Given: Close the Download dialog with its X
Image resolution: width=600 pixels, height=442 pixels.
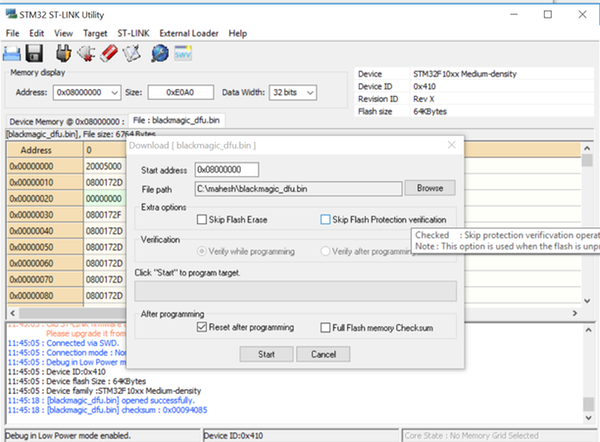Looking at the screenshot, I should click(x=452, y=145).
